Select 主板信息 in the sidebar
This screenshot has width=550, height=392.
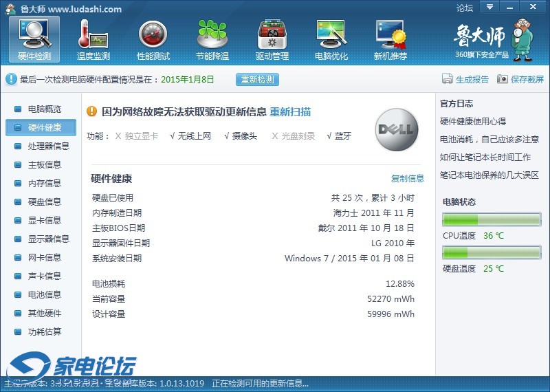click(41, 164)
